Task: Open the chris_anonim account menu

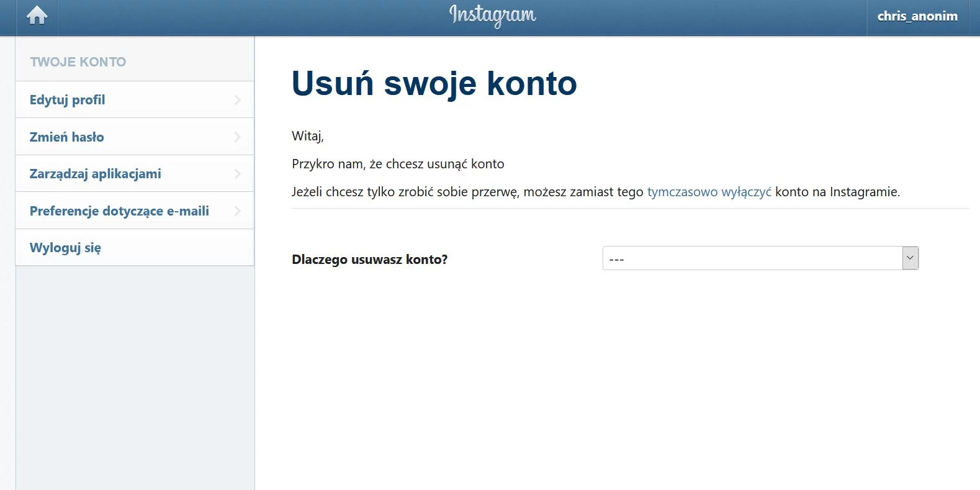Action: pyautogui.click(x=917, y=16)
